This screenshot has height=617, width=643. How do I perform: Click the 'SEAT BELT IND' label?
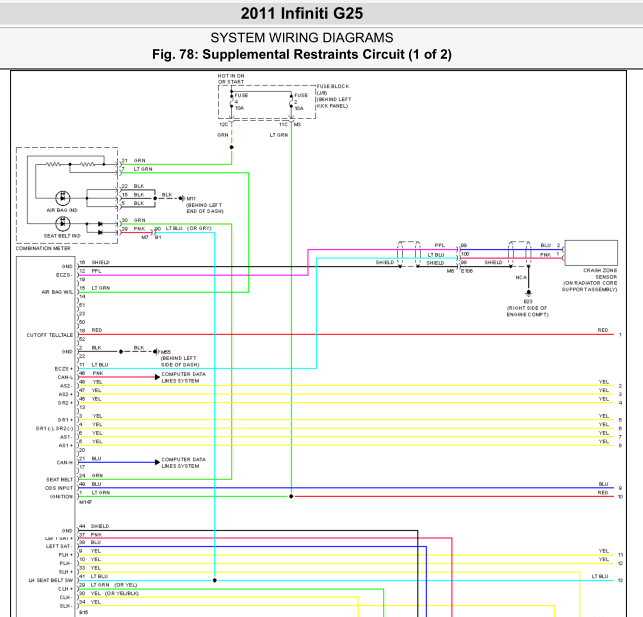(62, 236)
